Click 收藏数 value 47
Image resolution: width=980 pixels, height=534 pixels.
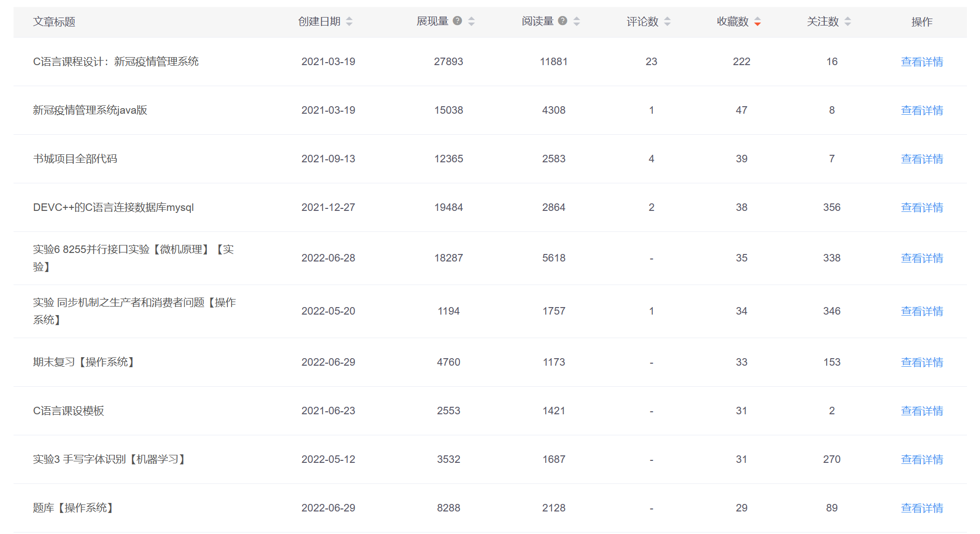pyautogui.click(x=742, y=110)
